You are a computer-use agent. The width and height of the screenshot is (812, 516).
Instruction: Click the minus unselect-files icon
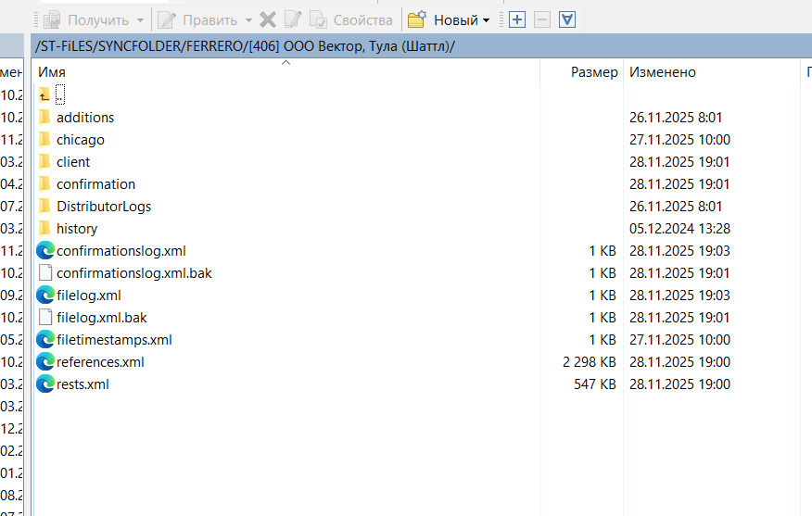click(541, 20)
